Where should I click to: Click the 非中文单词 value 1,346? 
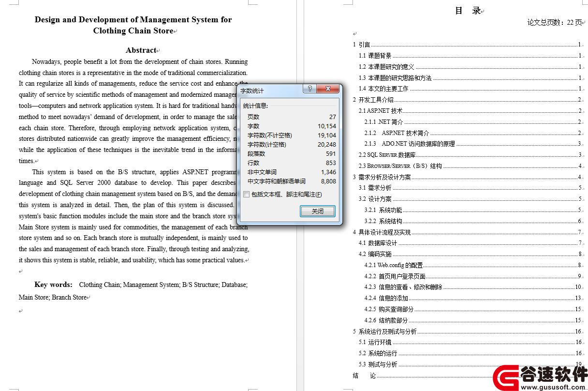pyautogui.click(x=328, y=172)
